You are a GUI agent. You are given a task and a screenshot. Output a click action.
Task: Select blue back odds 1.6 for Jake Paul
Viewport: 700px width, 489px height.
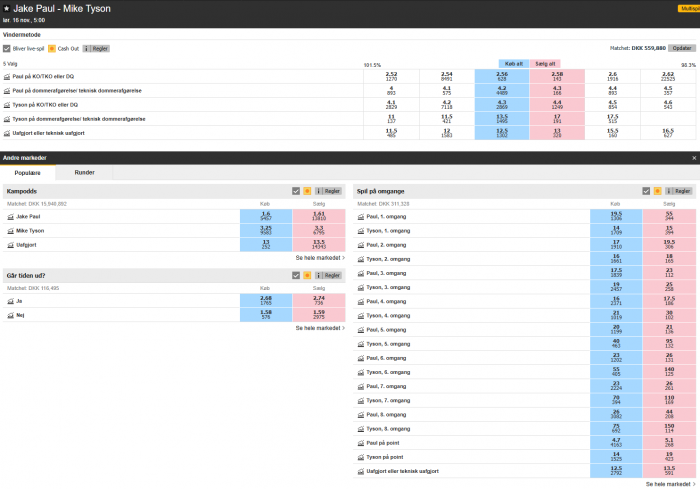click(266, 217)
